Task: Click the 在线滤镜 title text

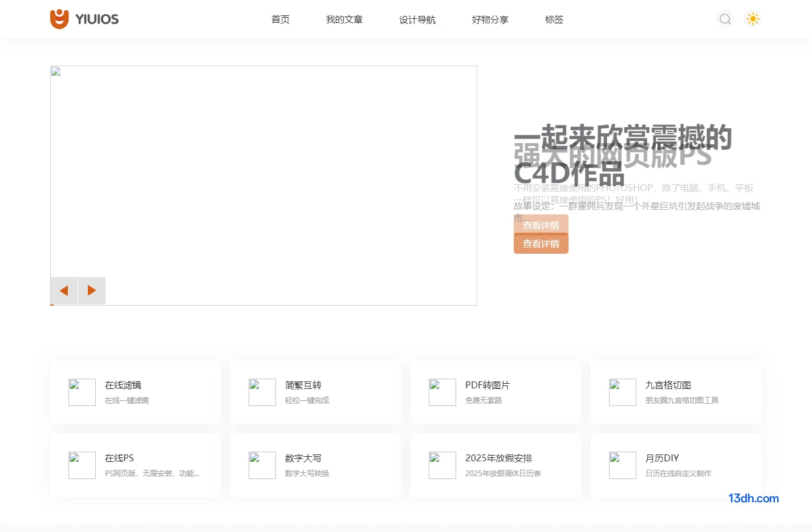Action: [x=123, y=385]
